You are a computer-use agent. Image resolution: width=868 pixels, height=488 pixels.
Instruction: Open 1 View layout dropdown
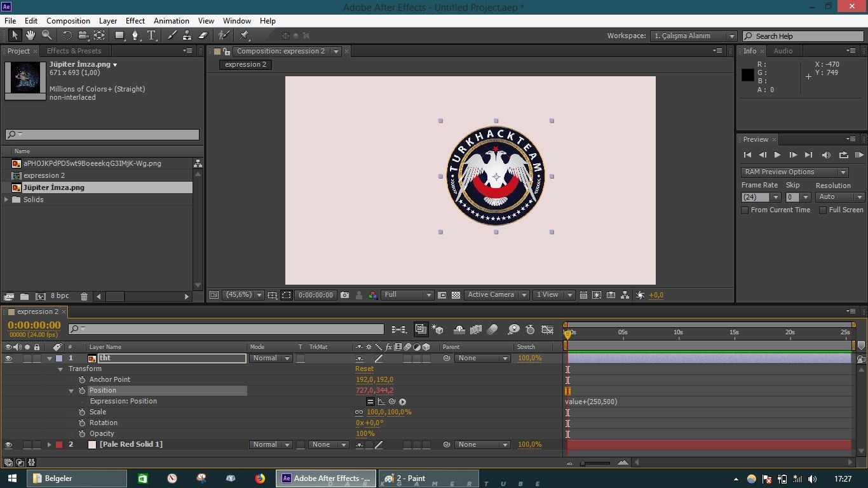[x=553, y=295]
